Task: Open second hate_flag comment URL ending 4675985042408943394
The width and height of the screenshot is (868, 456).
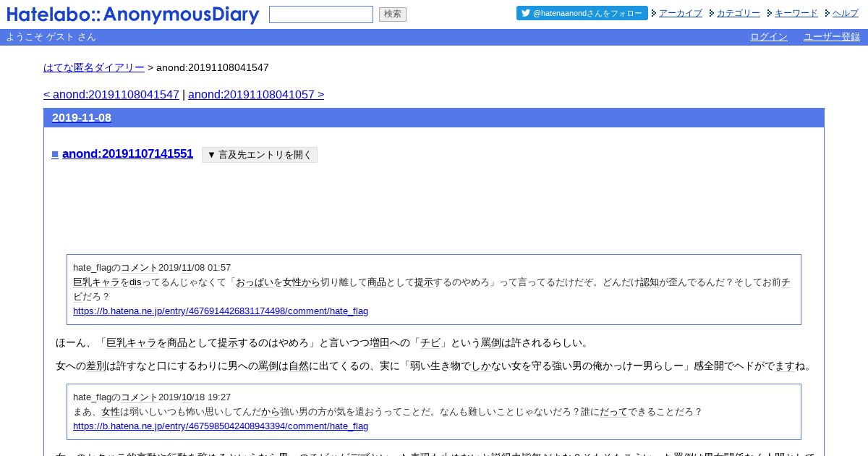Action: click(221, 426)
